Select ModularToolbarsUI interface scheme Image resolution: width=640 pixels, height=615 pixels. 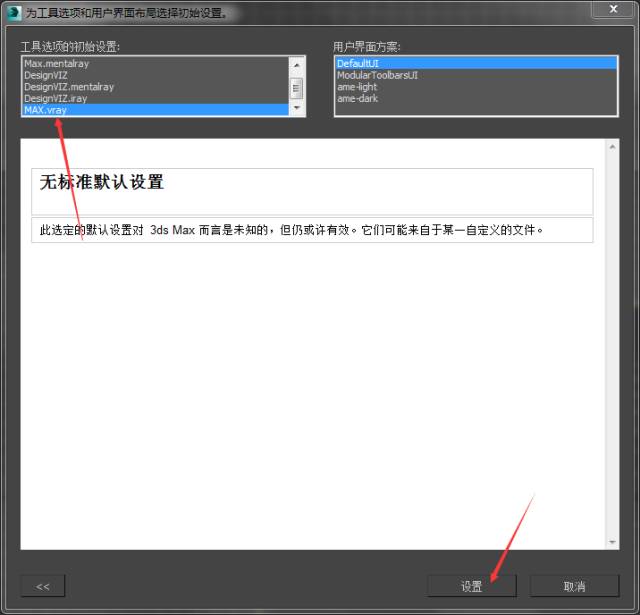[476, 75]
